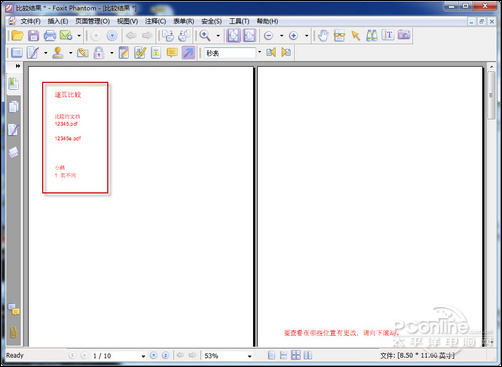Viewport: 502px width, 367px height.
Task: Toggle the Fit Width view button
Action: (249, 35)
